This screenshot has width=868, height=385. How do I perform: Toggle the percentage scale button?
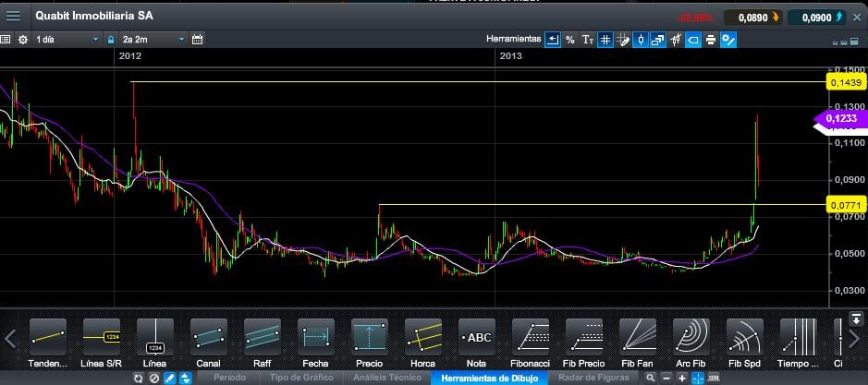(569, 40)
